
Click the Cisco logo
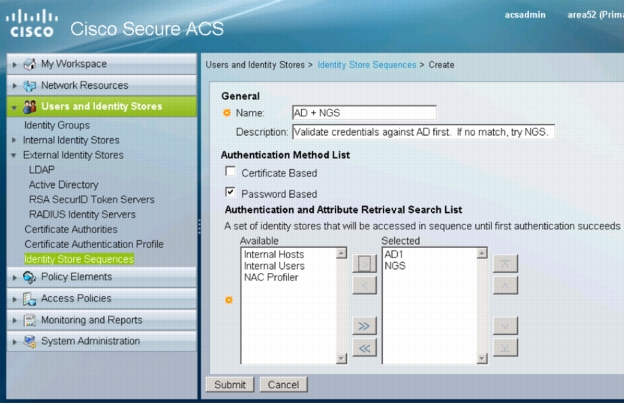32,24
